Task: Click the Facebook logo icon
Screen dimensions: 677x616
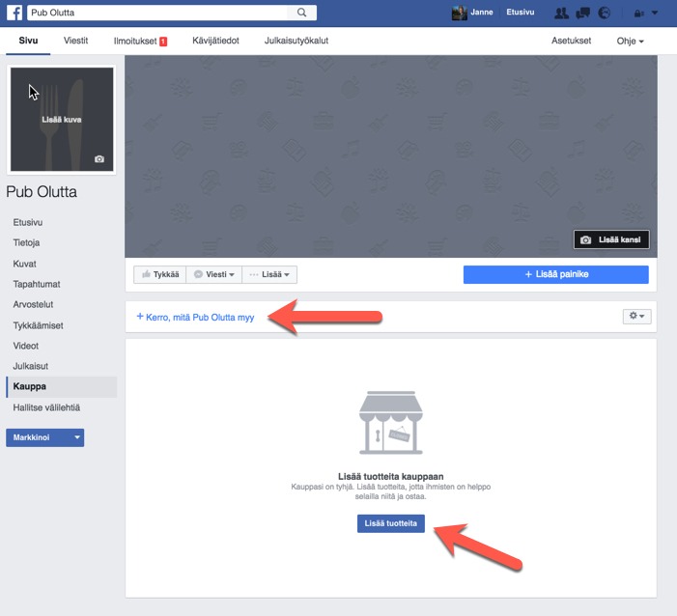Action: tap(14, 13)
